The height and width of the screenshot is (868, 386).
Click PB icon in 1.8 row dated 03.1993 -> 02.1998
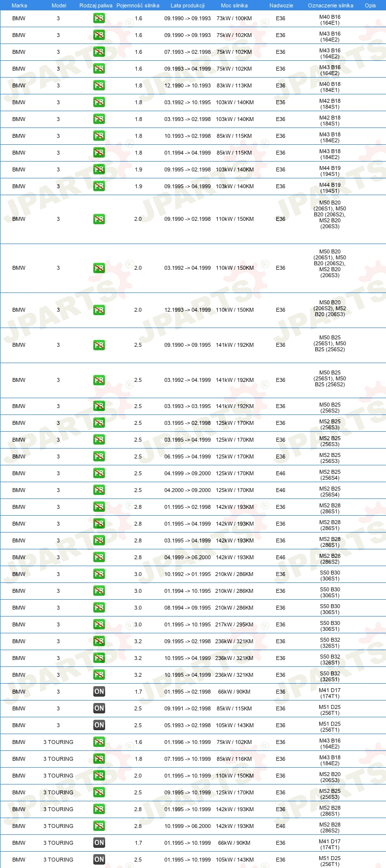coord(99,119)
